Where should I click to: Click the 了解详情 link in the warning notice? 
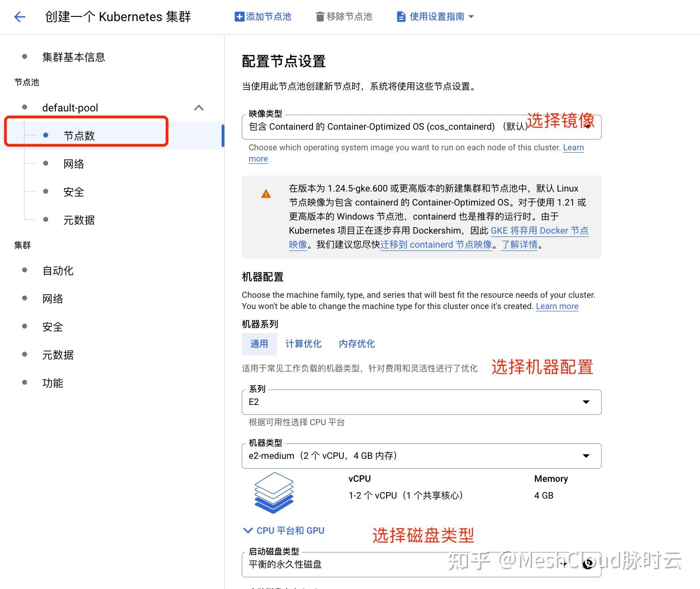click(519, 244)
